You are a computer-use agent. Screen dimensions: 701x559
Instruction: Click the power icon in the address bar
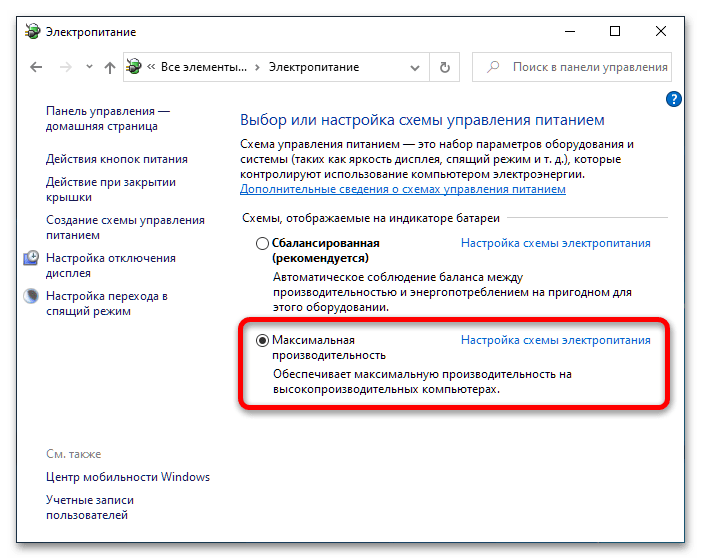134,67
